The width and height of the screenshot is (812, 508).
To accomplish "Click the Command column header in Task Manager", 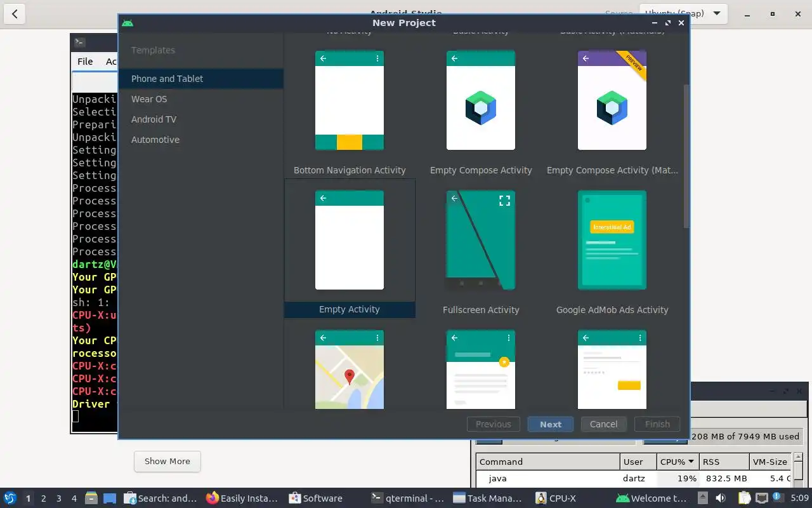I will 548,462.
